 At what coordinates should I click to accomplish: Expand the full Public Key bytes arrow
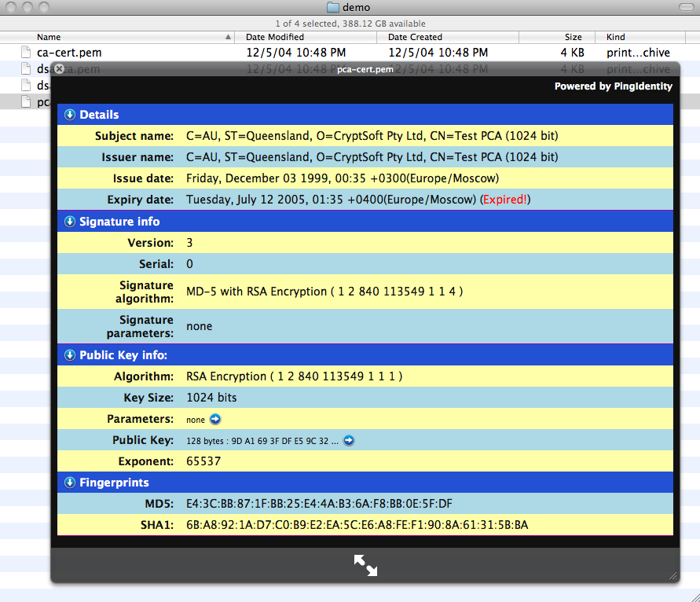click(349, 440)
